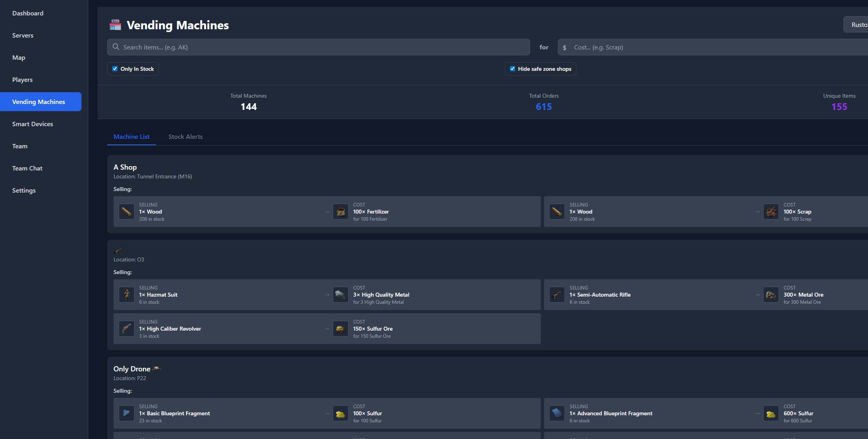Click the Advanced Blueprint Fragment item icon
The image size is (868, 439).
(557, 413)
